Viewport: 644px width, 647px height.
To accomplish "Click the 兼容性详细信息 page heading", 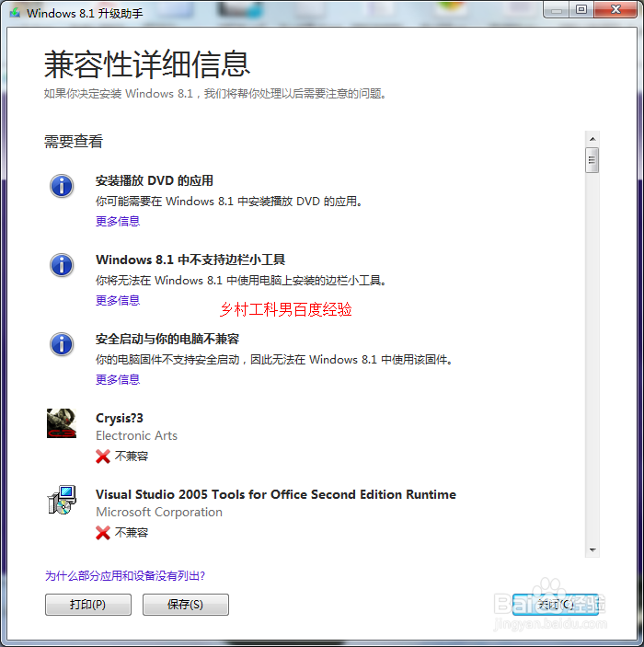I will click(147, 64).
